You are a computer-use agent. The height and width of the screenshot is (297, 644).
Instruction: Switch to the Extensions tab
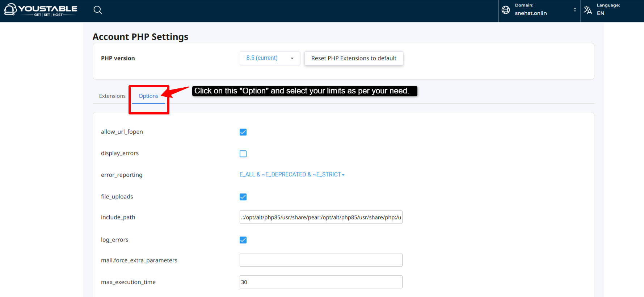pyautogui.click(x=112, y=96)
